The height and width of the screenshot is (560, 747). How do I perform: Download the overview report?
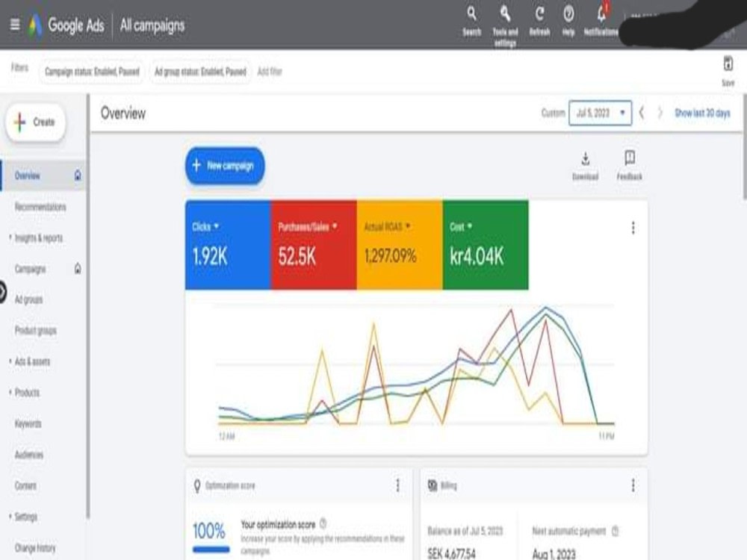[x=585, y=167]
